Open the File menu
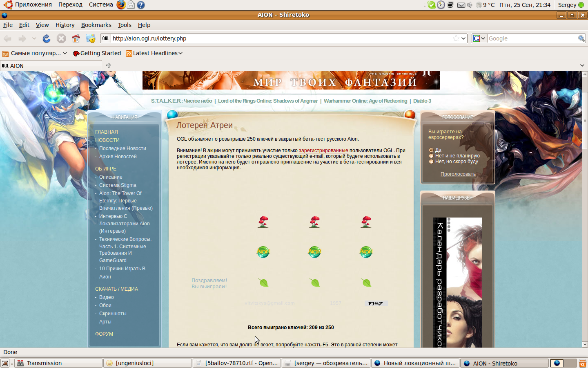The height and width of the screenshot is (368, 588). (8, 25)
